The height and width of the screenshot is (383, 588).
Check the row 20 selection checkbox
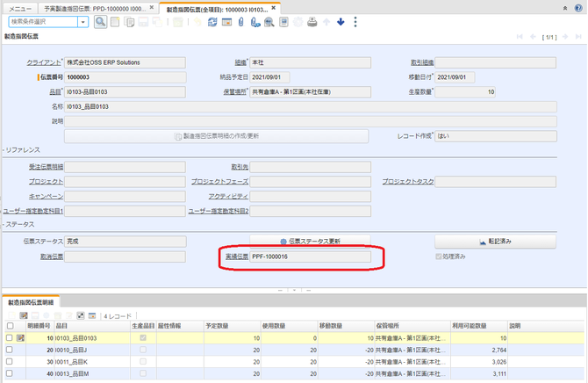10,350
